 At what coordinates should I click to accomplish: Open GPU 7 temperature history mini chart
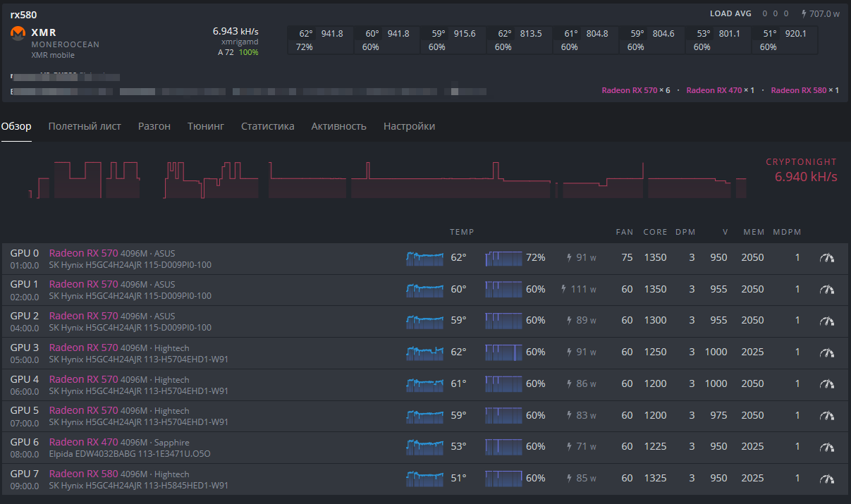pos(425,479)
